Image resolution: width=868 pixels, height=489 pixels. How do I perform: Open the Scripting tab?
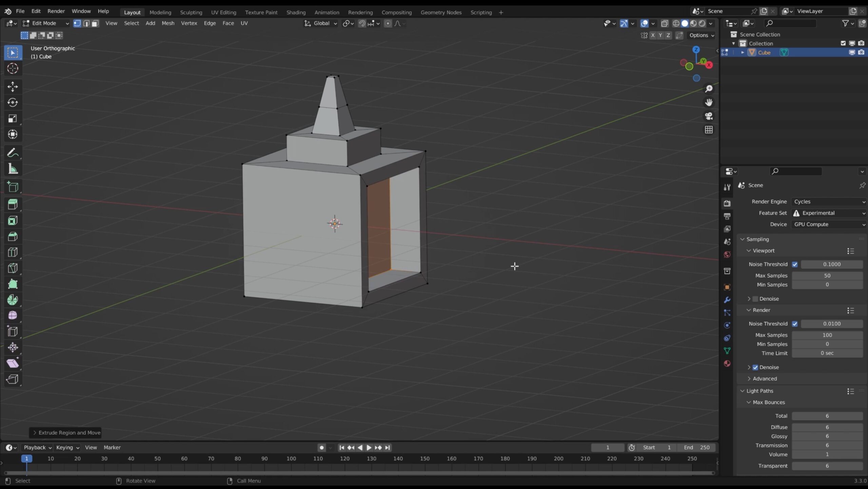coord(481,12)
